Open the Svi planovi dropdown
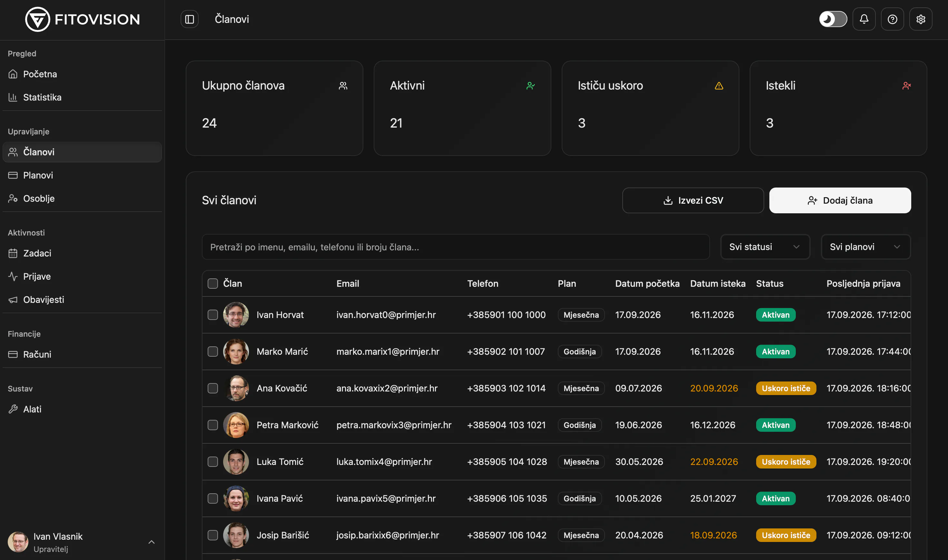Viewport: 948px width, 560px height. 866,247
